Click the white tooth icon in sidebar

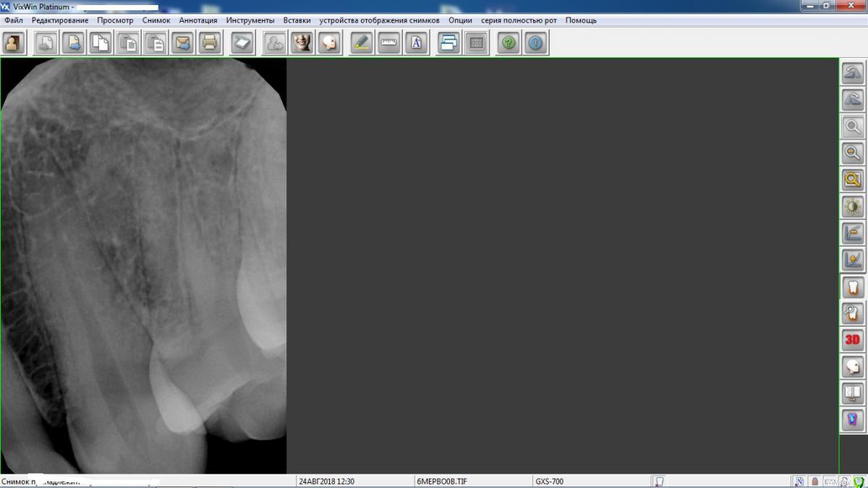coord(853,287)
